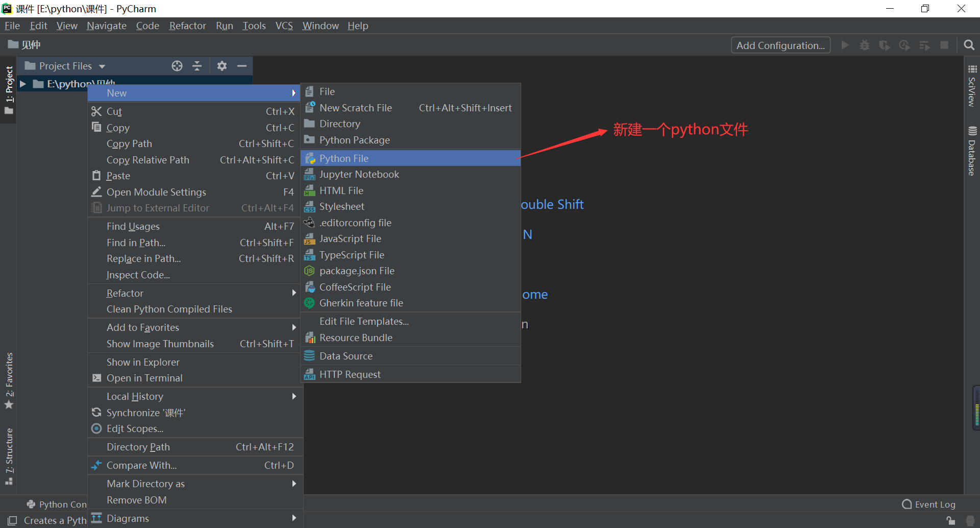Viewport: 980px width, 528px height.
Task: Click the Stop square icon
Action: (x=944, y=45)
